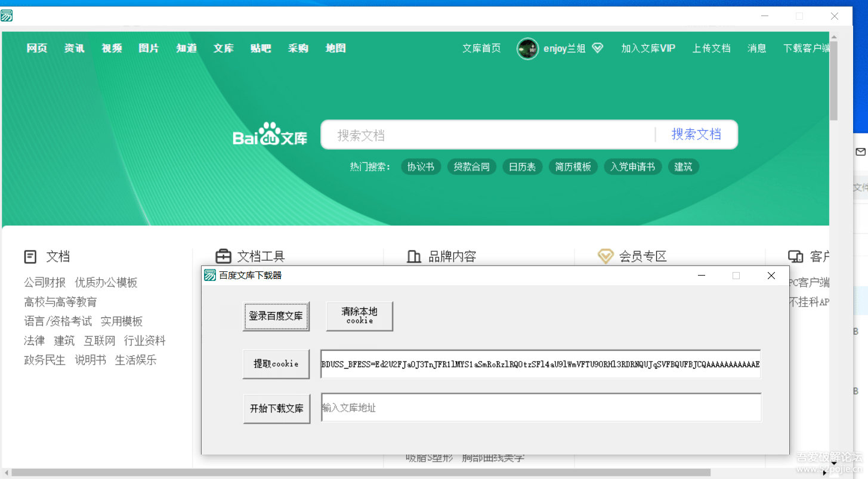Select the hot search tag 简历模板

(573, 167)
